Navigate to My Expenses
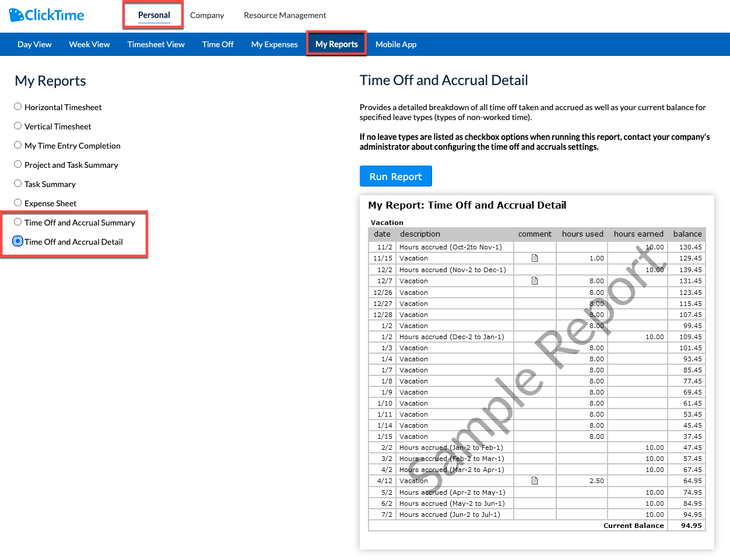This screenshot has height=560, width=730. [274, 44]
